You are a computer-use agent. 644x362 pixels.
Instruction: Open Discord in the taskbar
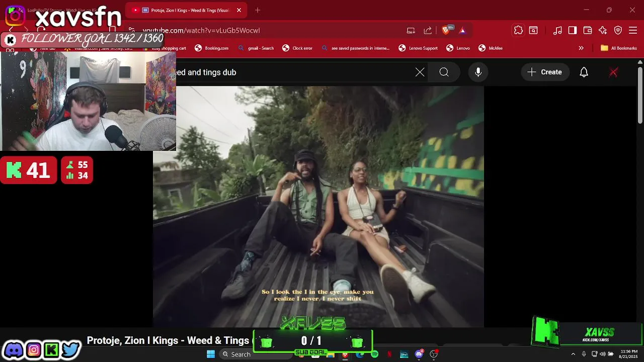[419, 354]
